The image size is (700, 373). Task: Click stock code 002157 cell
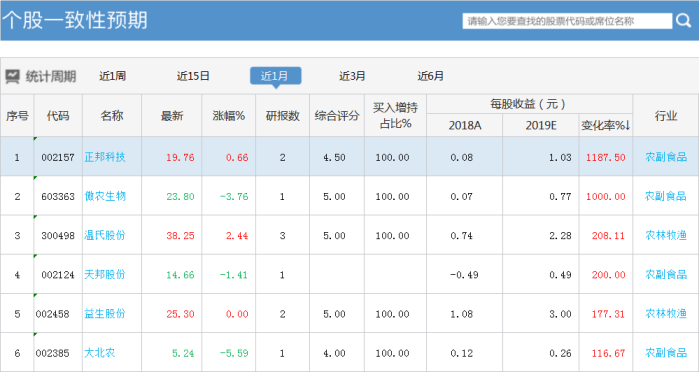tap(58, 157)
